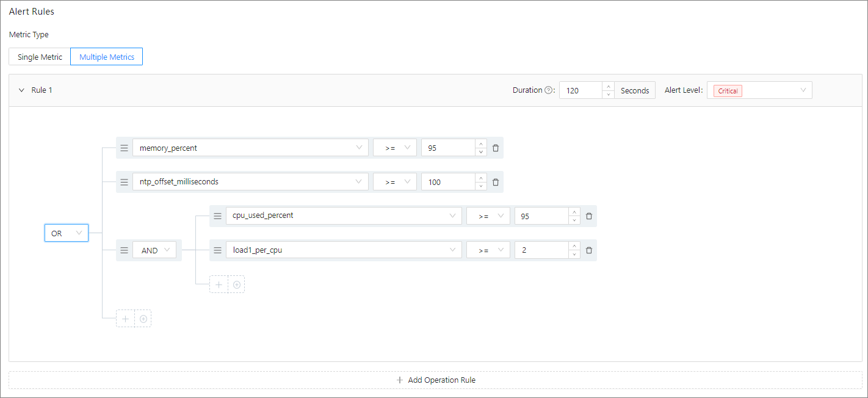This screenshot has width=868, height=398.
Task: Select the Single Metric option
Action: 40,57
